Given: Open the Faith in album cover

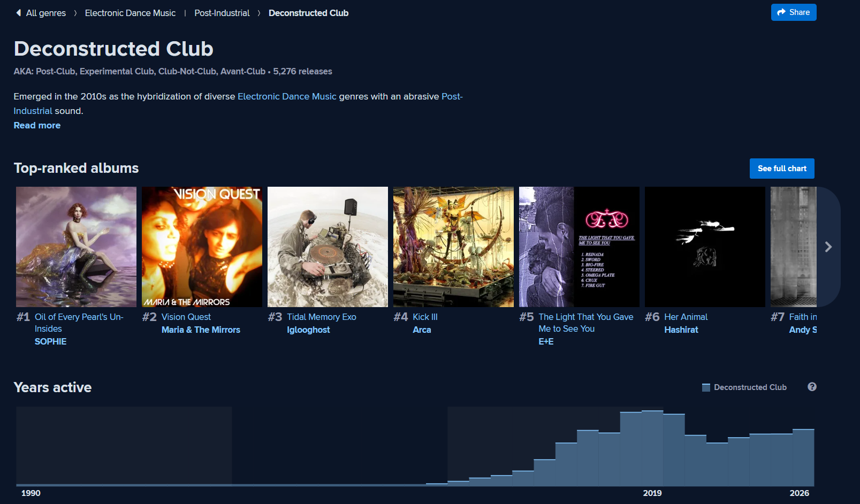Looking at the screenshot, I should tap(794, 247).
